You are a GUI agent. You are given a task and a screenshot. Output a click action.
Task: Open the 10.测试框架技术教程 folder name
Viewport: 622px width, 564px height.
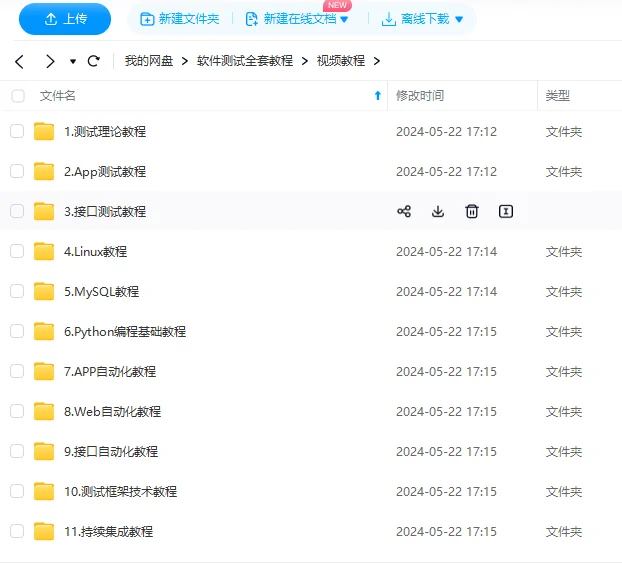tap(121, 492)
